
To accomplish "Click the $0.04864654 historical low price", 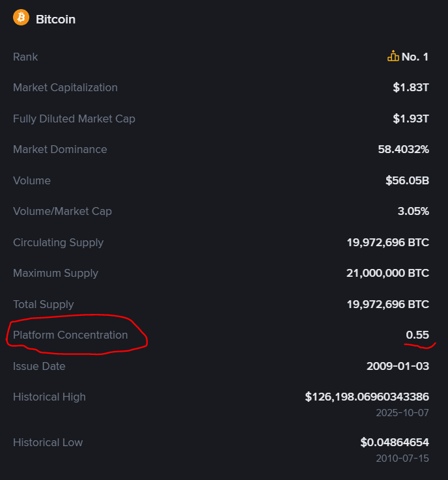I will (395, 442).
